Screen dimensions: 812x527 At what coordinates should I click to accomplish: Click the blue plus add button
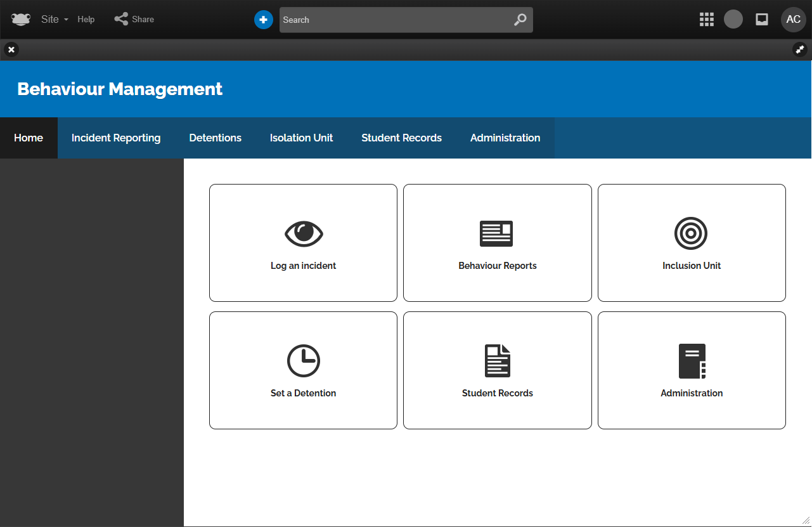tap(264, 20)
